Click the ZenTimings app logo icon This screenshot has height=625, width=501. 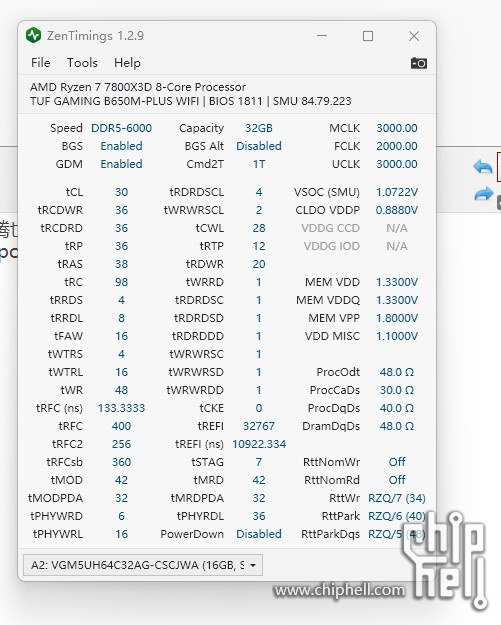(33, 35)
